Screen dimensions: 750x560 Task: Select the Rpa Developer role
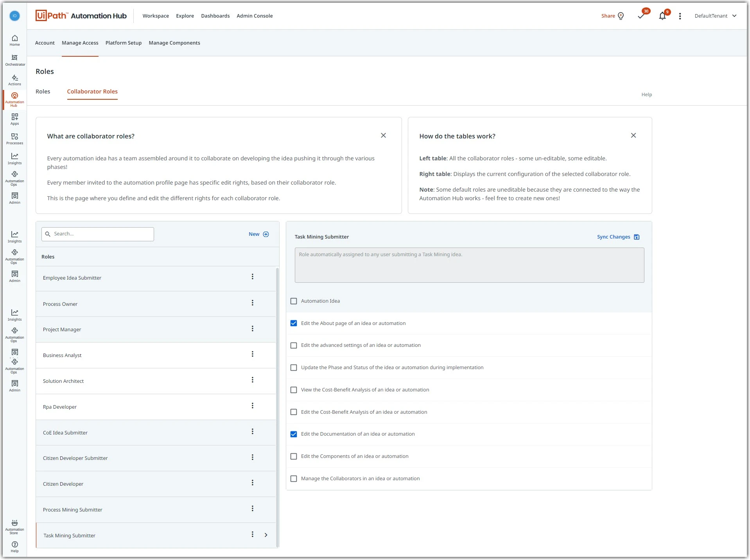pyautogui.click(x=156, y=407)
